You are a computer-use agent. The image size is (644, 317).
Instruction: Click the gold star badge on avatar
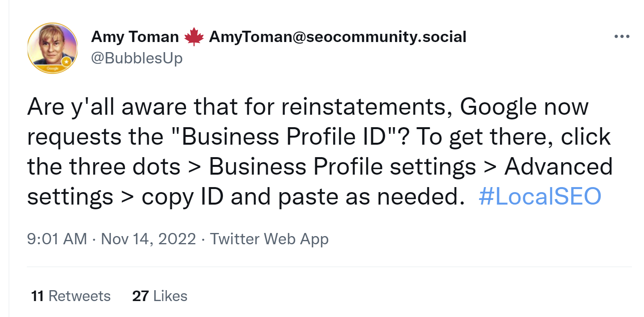67,62
